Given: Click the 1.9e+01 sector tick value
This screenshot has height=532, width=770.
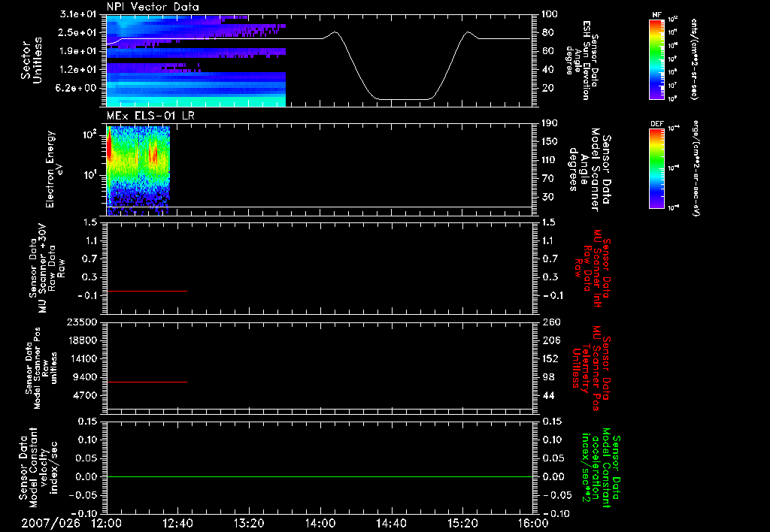Looking at the screenshot, I should pos(78,51).
